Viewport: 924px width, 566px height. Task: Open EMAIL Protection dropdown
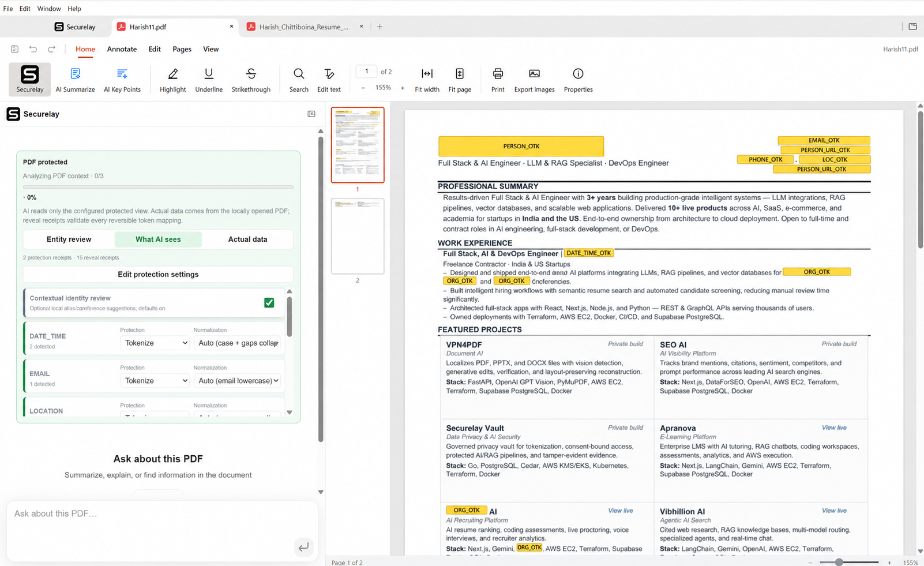click(x=155, y=381)
